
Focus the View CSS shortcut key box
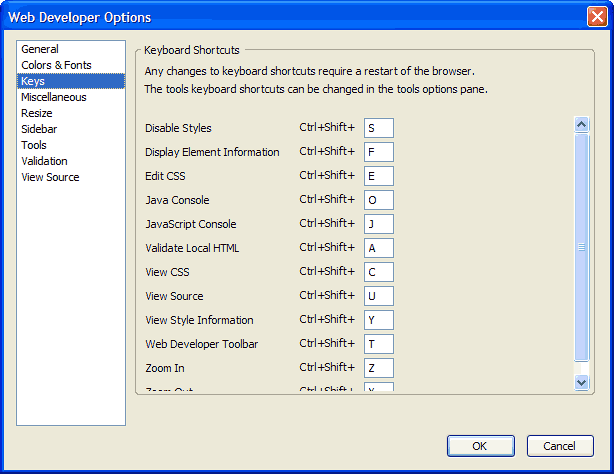[x=379, y=272]
